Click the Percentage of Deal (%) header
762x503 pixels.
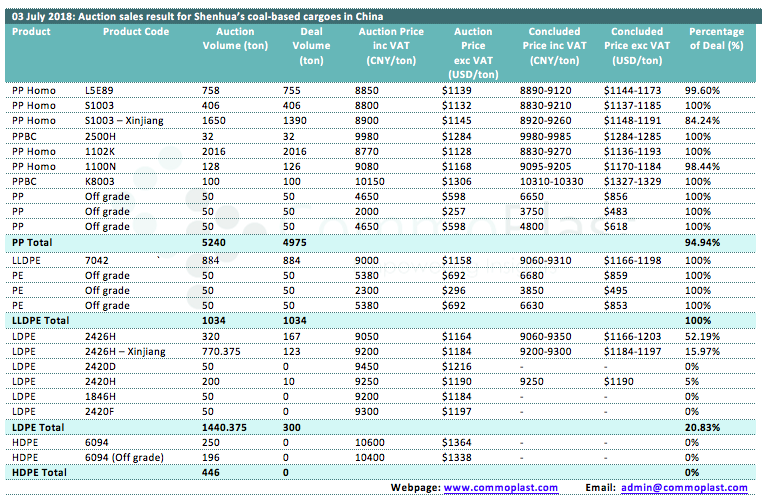(x=716, y=39)
